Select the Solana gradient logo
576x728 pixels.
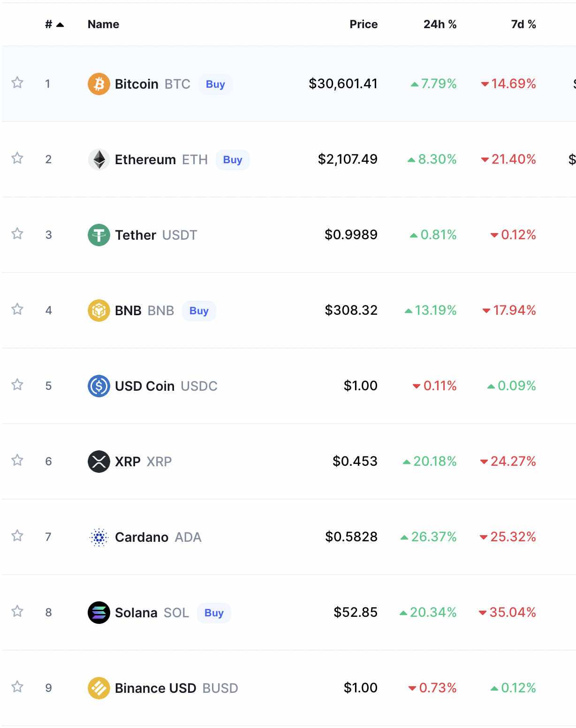99,613
